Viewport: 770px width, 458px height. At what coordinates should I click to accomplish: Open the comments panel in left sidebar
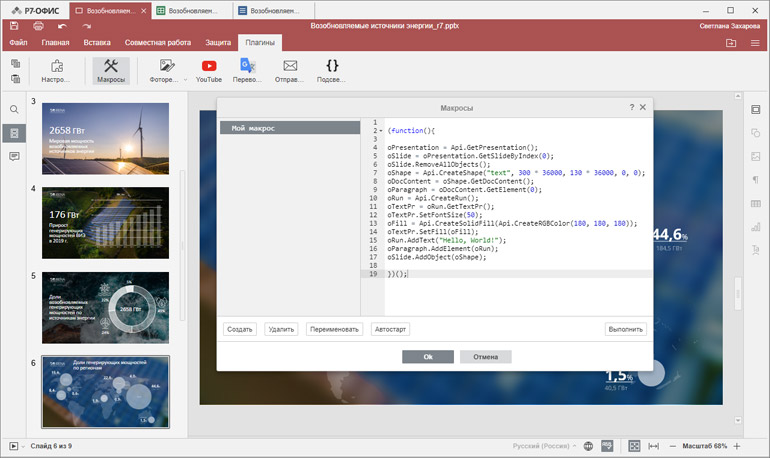(x=14, y=157)
